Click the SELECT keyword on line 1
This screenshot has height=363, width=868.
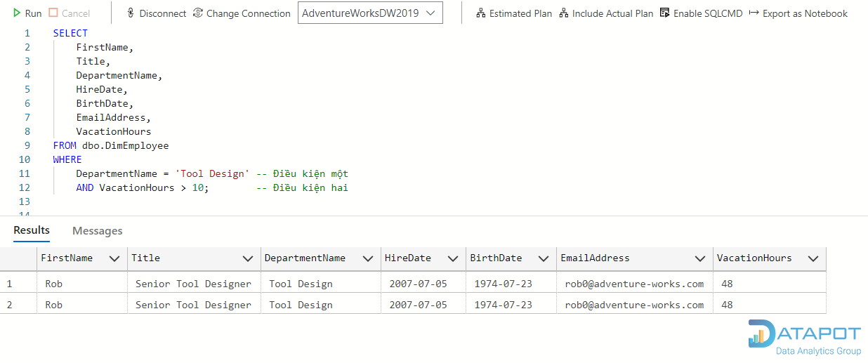click(71, 33)
